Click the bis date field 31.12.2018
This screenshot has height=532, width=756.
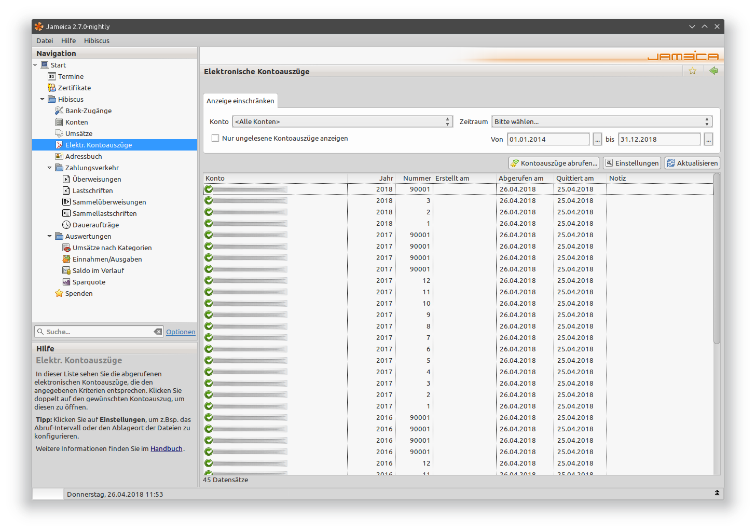659,139
